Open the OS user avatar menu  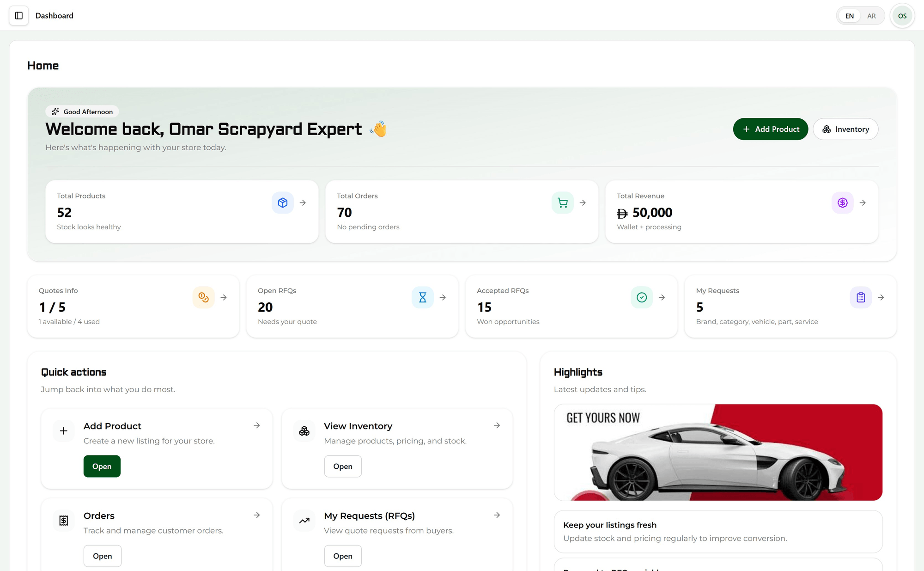(902, 16)
